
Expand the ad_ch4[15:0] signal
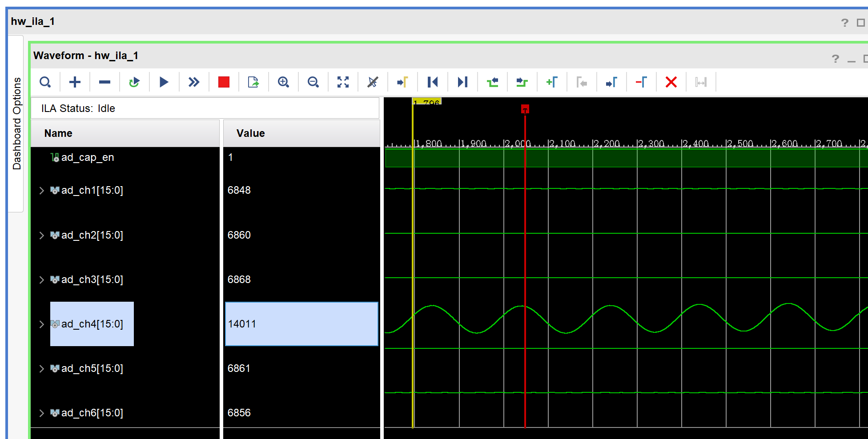41,324
